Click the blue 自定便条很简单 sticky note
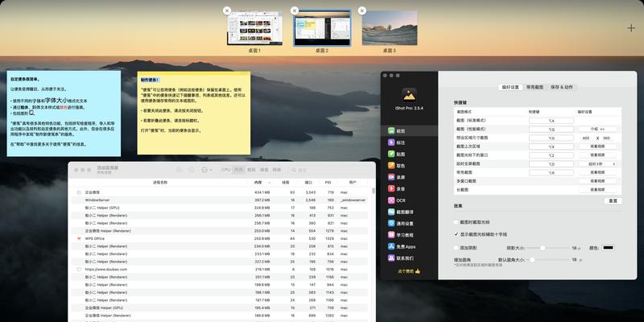 64,114
